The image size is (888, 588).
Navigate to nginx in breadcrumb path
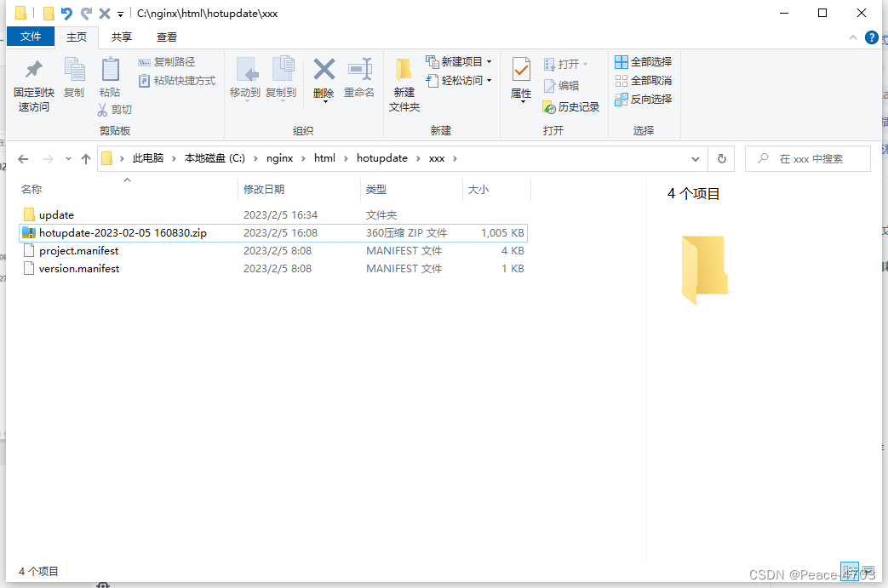point(280,158)
